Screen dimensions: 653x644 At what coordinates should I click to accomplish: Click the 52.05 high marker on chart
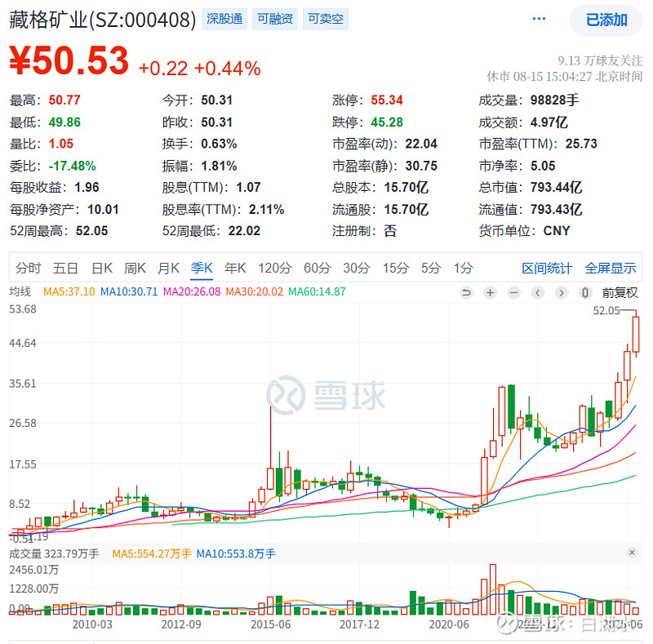coord(606,311)
